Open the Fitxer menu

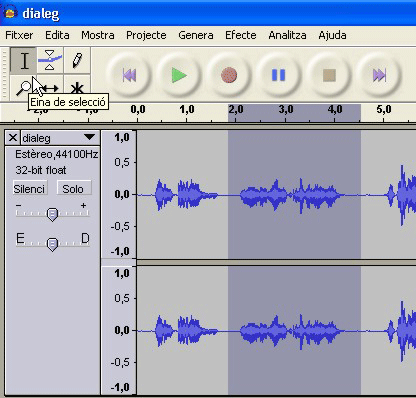click(x=19, y=35)
